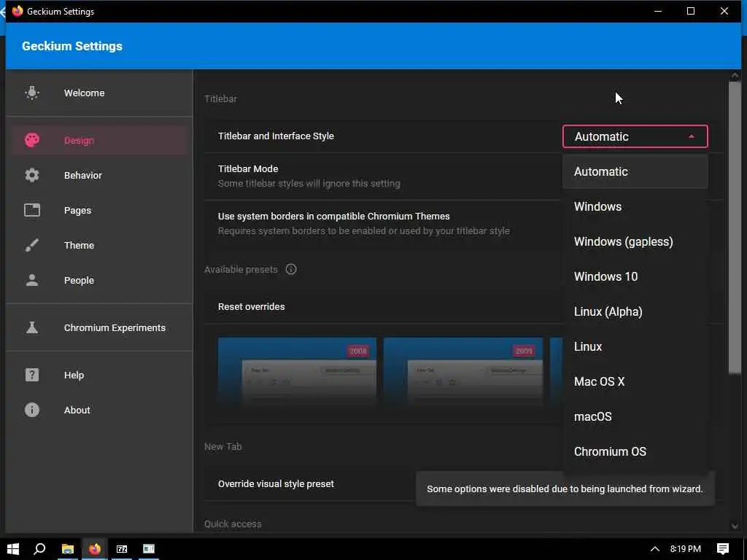Click the About info icon
This screenshot has height=560, width=747.
(32, 410)
